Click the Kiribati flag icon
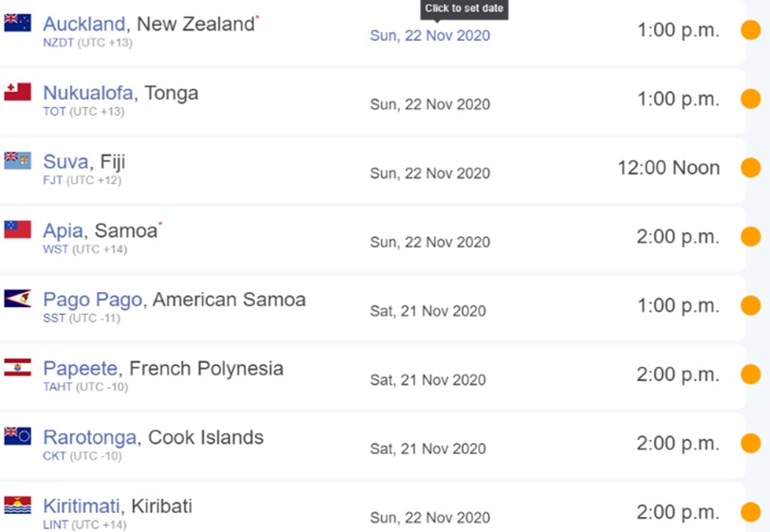Image resolution: width=770 pixels, height=532 pixels. point(18,504)
